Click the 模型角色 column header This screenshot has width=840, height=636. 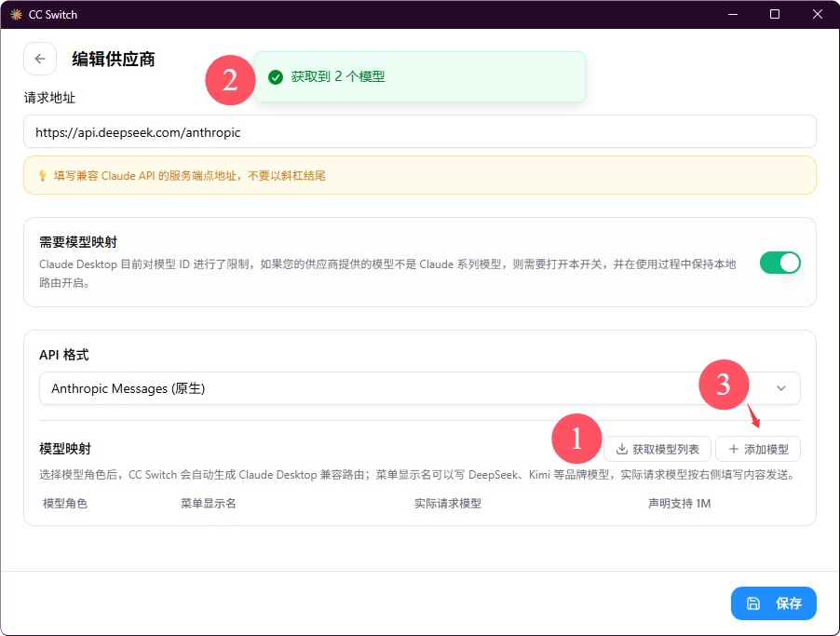click(x=65, y=504)
